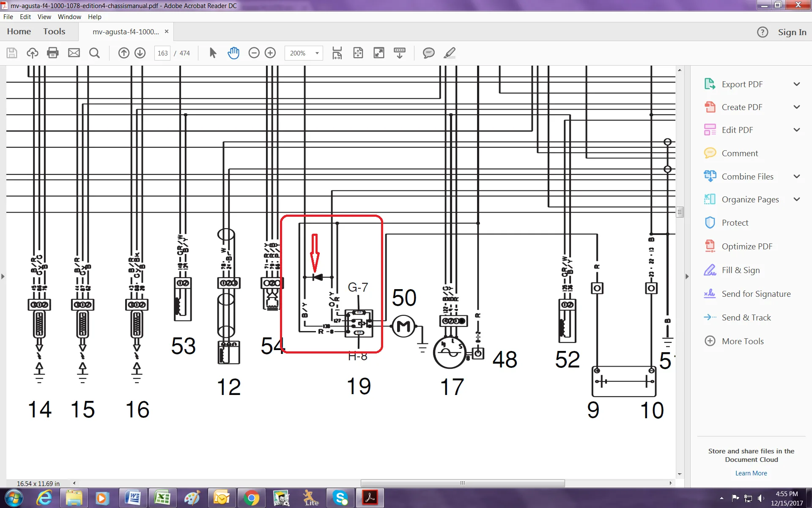Viewport: 812px width, 508px height.
Task: Open the Help menu
Action: [95, 17]
